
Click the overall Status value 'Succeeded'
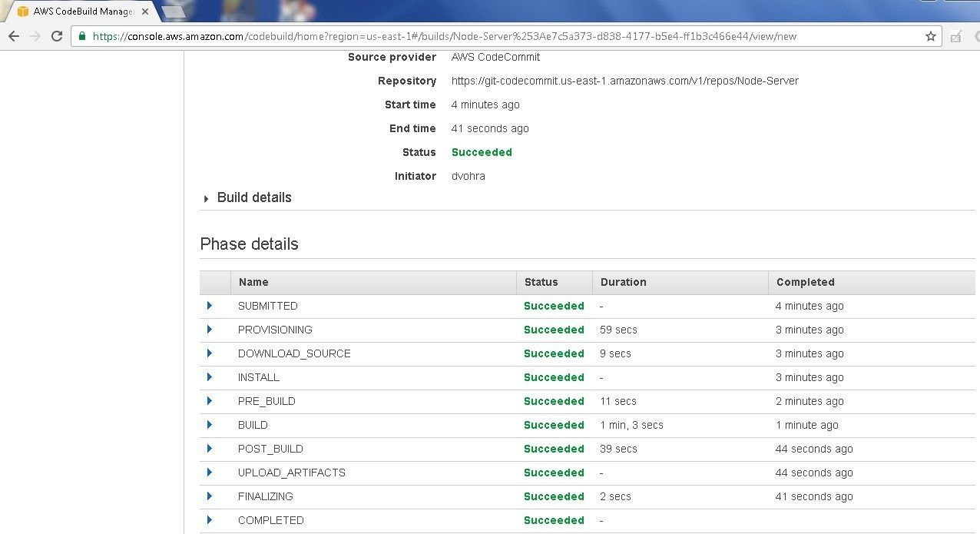[482, 152]
